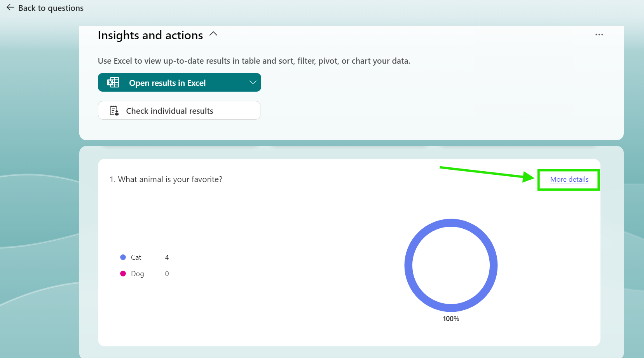The width and height of the screenshot is (644, 358).
Task: Click the Insights and actions heading
Action: point(150,35)
